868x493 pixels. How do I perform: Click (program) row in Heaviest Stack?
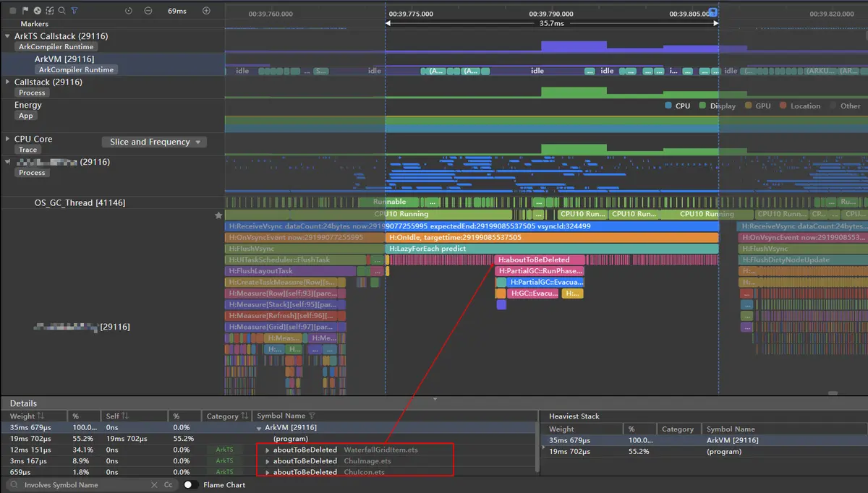(x=724, y=451)
